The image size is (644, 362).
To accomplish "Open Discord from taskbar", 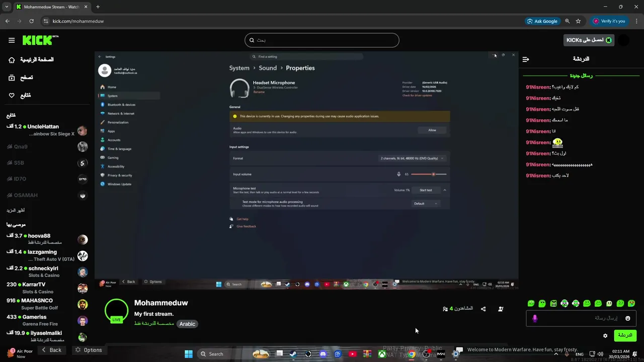I will click(x=323, y=354).
